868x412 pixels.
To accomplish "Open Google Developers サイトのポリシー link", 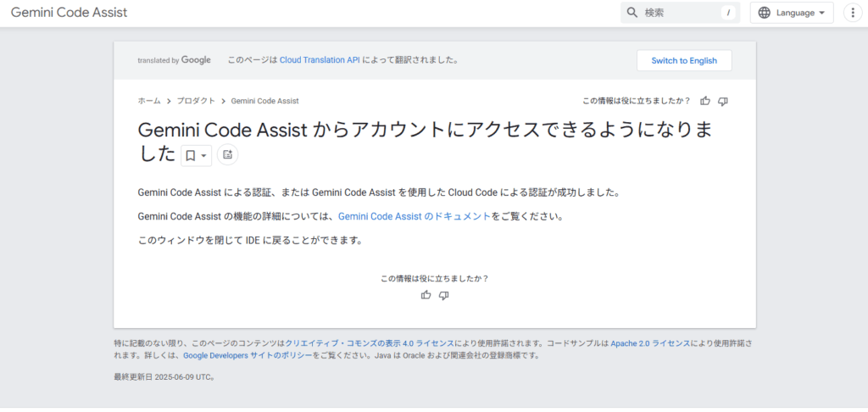I will (248, 355).
